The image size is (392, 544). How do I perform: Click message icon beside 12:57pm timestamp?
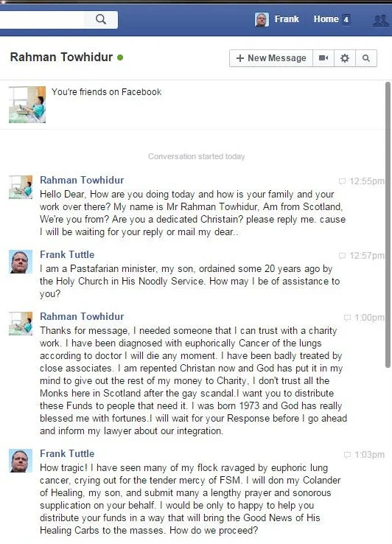click(342, 256)
